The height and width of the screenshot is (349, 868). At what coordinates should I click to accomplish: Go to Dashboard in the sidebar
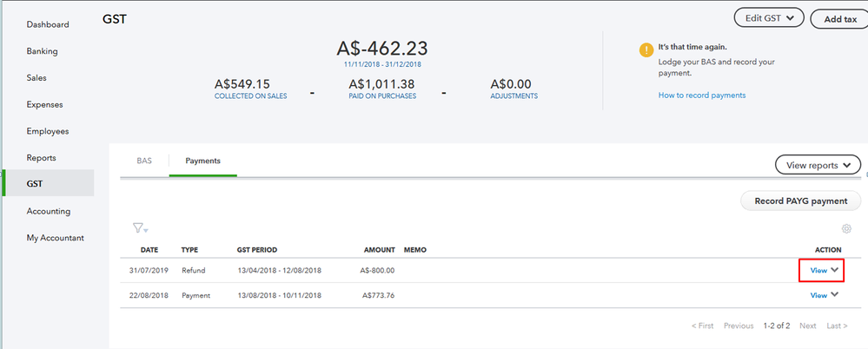point(48,24)
